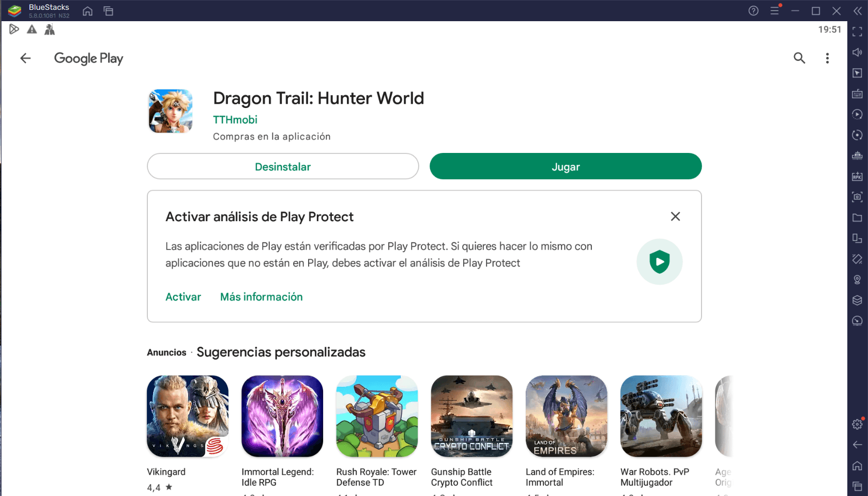The image size is (868, 496).
Task: Click the volume speaker sidebar icon
Action: [x=857, y=52]
